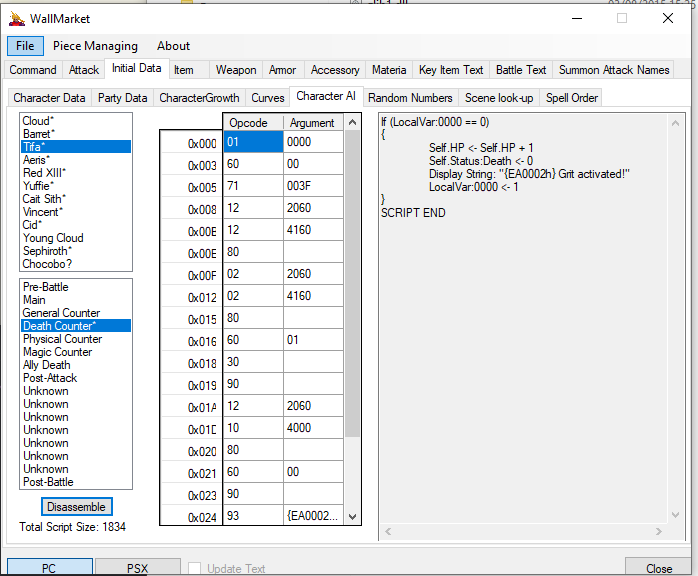Select Cait Sith* in the character list
The image size is (698, 576).
pos(76,199)
